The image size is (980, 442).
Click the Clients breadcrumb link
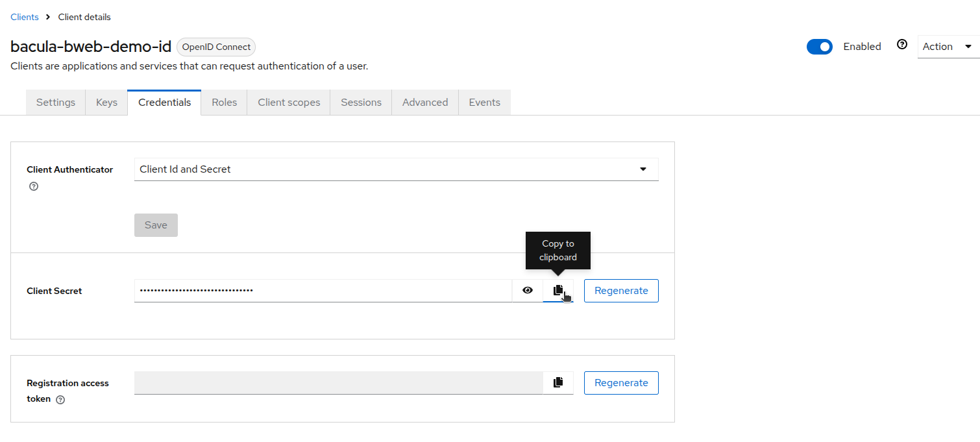pyautogui.click(x=25, y=17)
